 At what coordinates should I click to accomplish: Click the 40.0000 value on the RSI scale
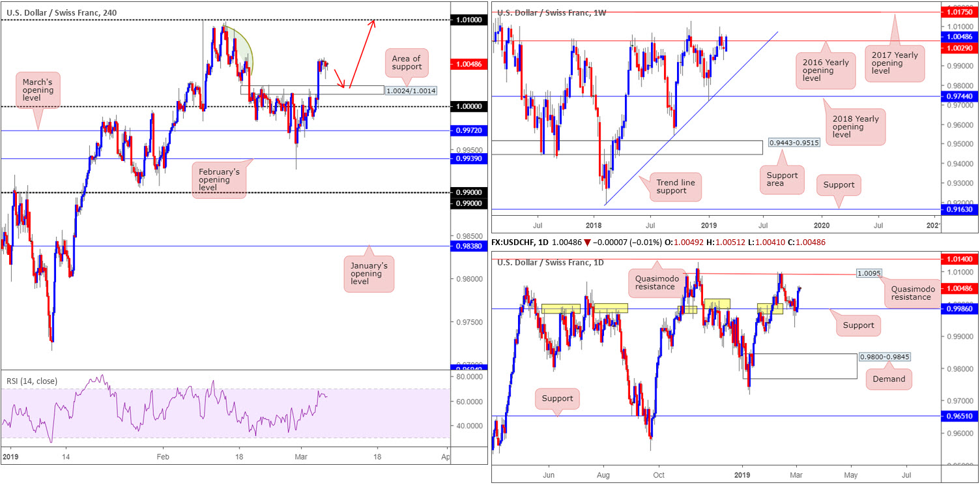468,426
